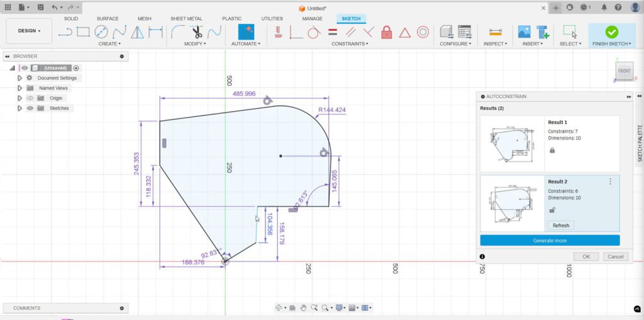Toggle visibility of the Sketches folder
Image resolution: width=644 pixels, height=320 pixels.
click(x=30, y=108)
